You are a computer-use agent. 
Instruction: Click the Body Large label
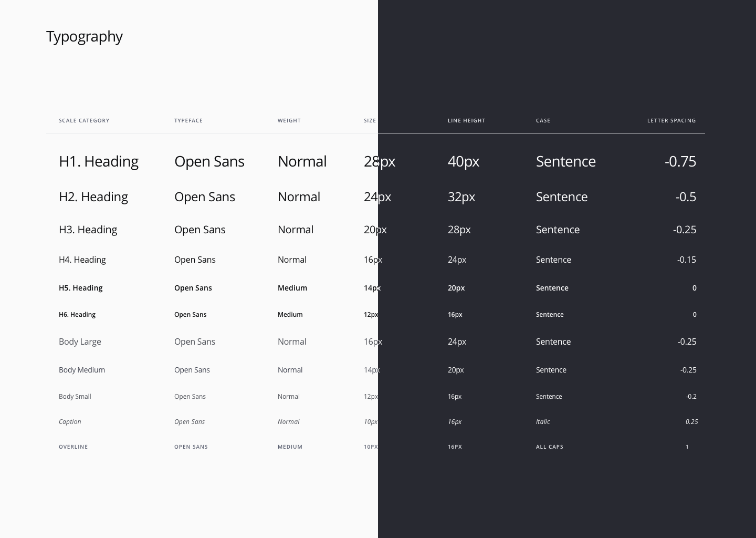tap(80, 342)
